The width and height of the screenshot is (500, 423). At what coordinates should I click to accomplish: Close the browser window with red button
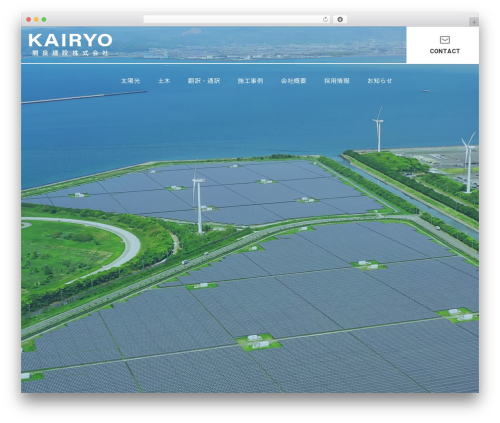(x=29, y=19)
